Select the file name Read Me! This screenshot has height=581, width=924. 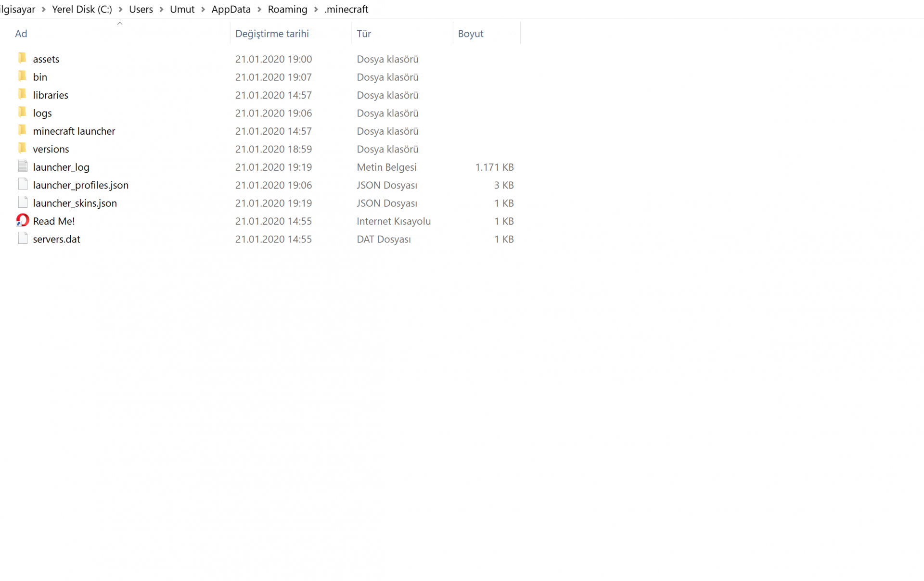tap(54, 221)
